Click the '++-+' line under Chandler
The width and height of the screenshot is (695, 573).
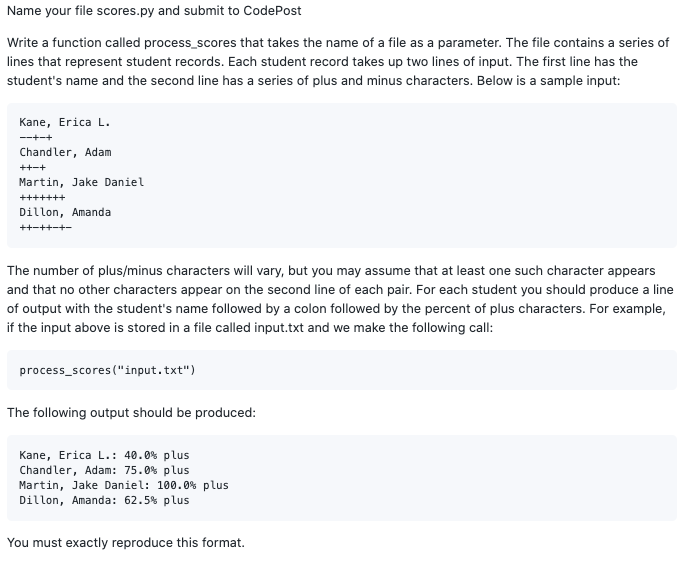coord(32,168)
